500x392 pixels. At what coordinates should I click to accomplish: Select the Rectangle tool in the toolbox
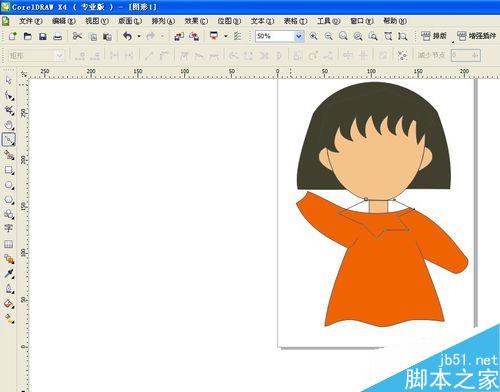(x=9, y=170)
